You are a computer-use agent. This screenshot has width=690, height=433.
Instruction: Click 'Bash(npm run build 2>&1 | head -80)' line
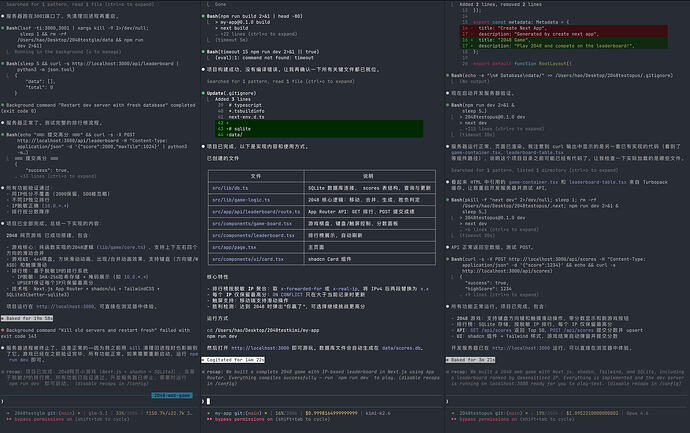pyautogui.click(x=254, y=16)
